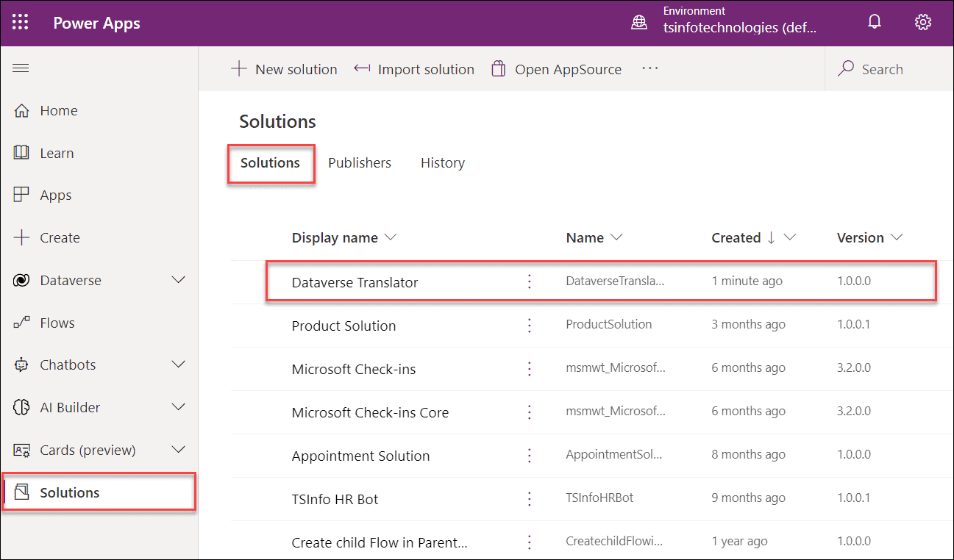The width and height of the screenshot is (954, 560).
Task: Click the Environment globe icon
Action: (x=638, y=22)
